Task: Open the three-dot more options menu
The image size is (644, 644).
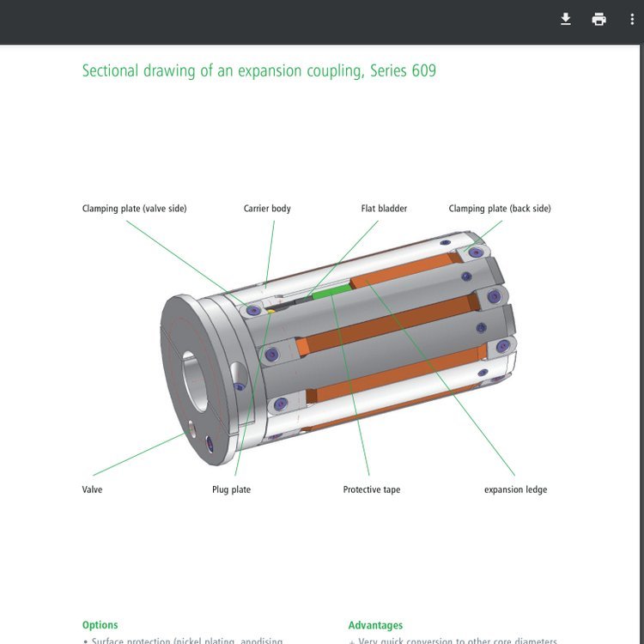Action: [632, 19]
